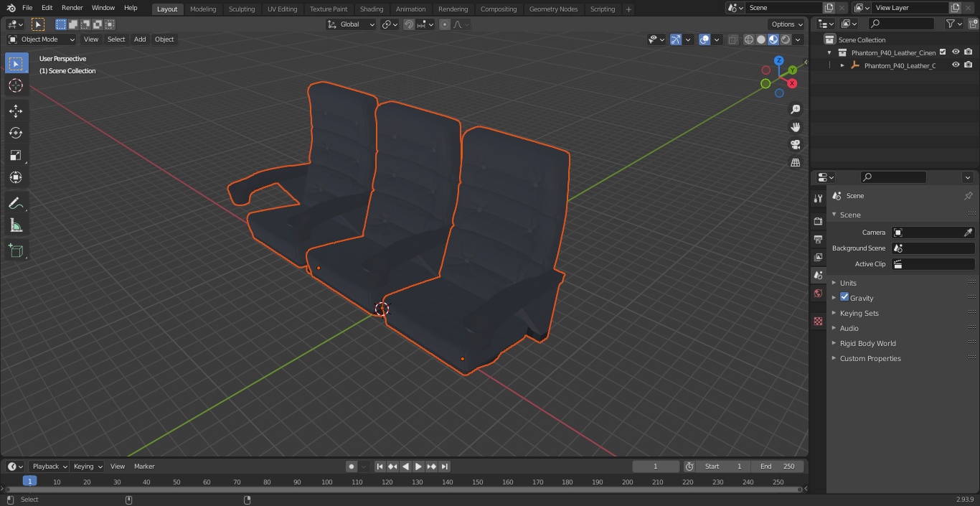Screen dimensions: 980x506
Task: Open the Marker menu in the timeline
Action: coord(144,467)
